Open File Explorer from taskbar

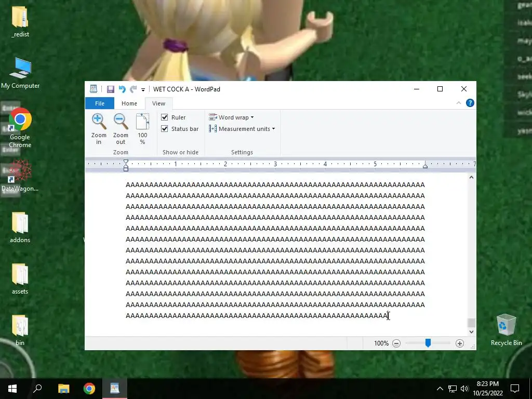pyautogui.click(x=63, y=389)
